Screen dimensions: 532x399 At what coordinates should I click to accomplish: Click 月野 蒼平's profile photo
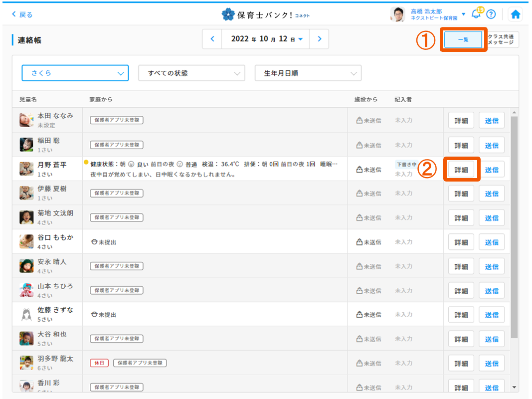pos(26,169)
